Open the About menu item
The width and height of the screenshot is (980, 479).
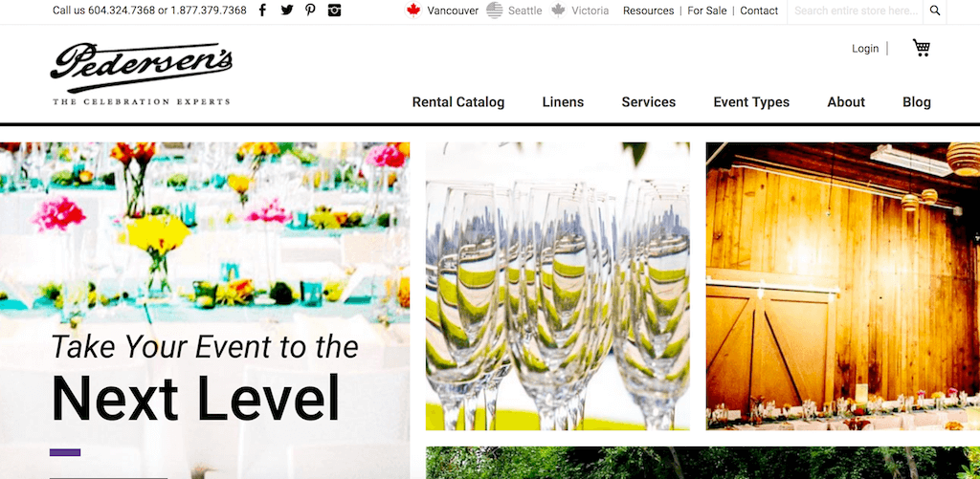click(846, 101)
